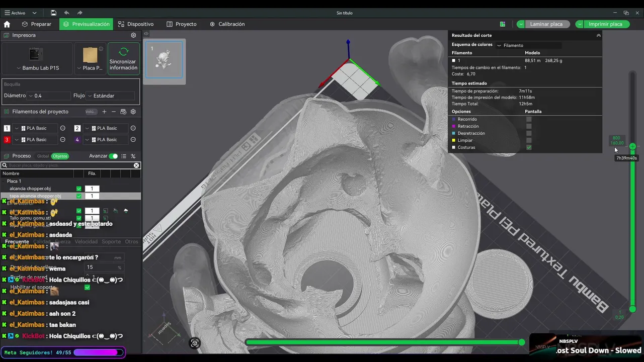This screenshot has height=362, width=644.
Task: Open printer settings gear in Impresora header
Action: [x=133, y=35]
